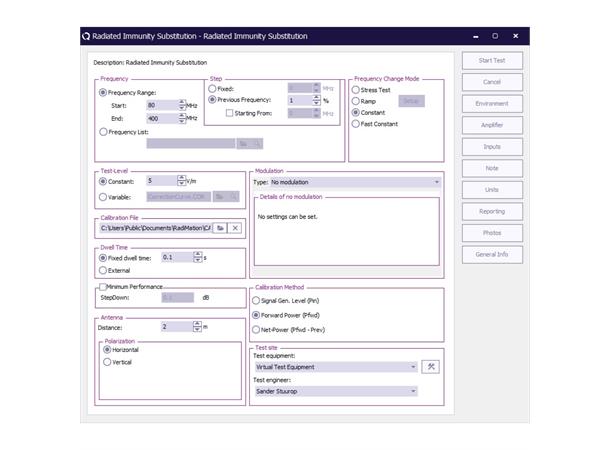Image resolution: width=610 pixels, height=450 pixels.
Task: Expand the Test equipment dropdown
Action: click(334, 366)
